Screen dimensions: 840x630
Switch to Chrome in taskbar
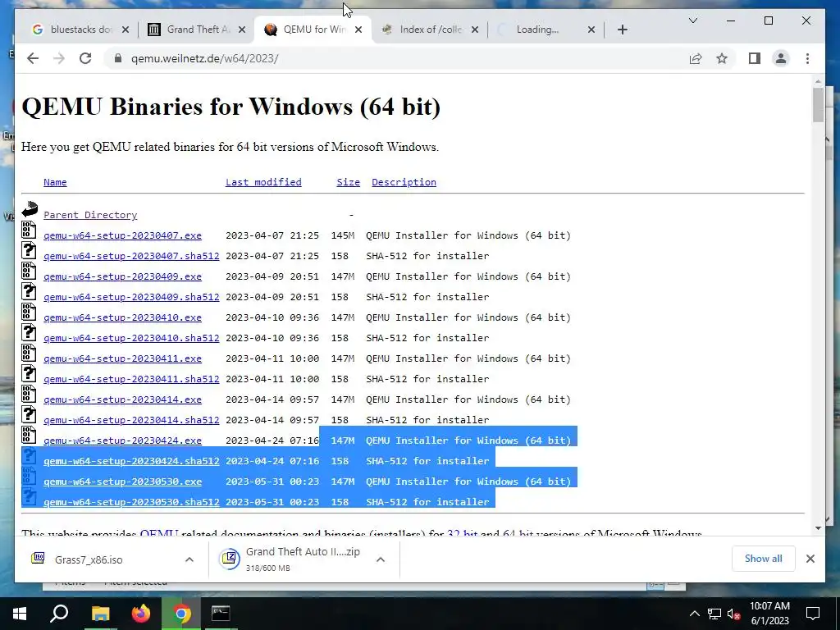(x=181, y=614)
